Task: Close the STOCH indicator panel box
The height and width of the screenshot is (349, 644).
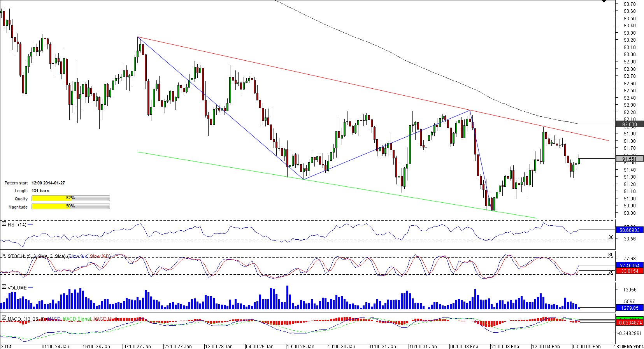Action: click(x=4, y=256)
